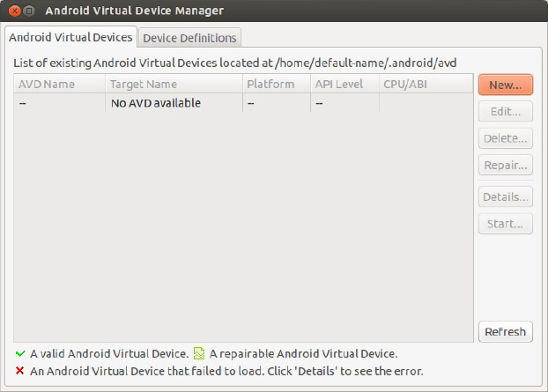Click the API Level column header

click(x=344, y=85)
